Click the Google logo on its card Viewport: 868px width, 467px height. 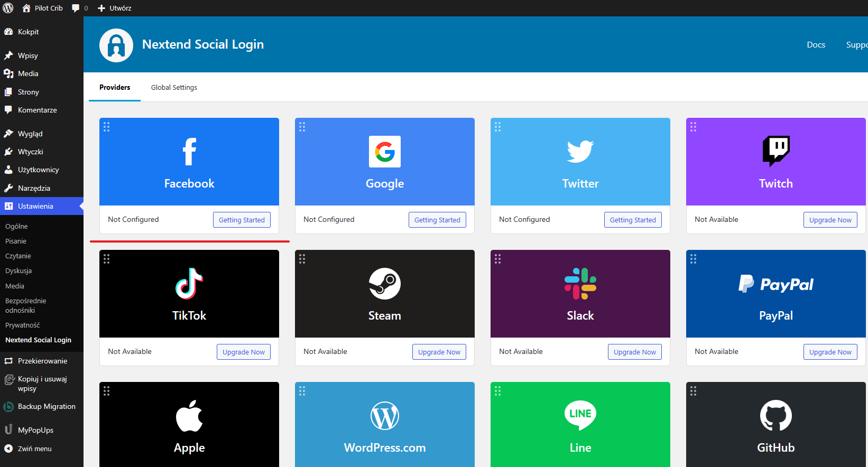(x=385, y=152)
